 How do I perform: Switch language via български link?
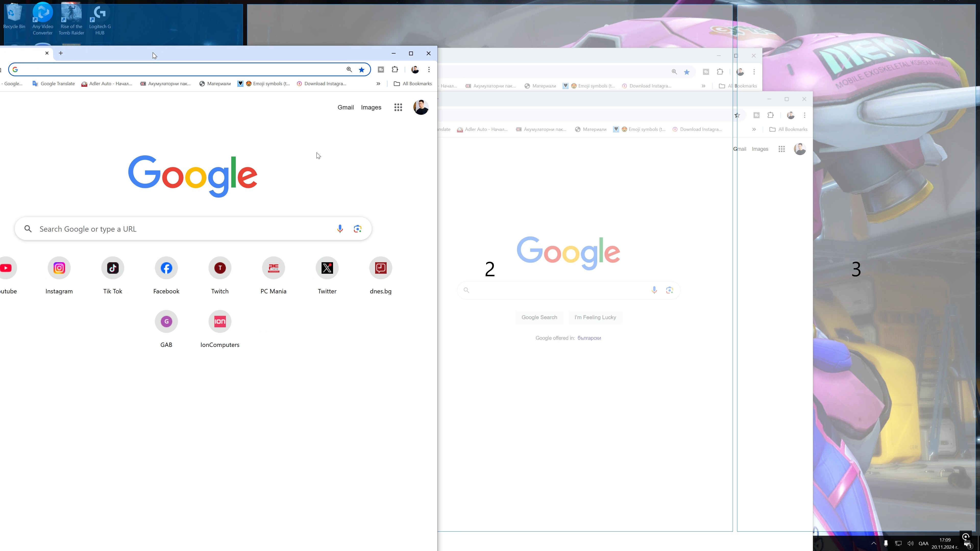[589, 338]
